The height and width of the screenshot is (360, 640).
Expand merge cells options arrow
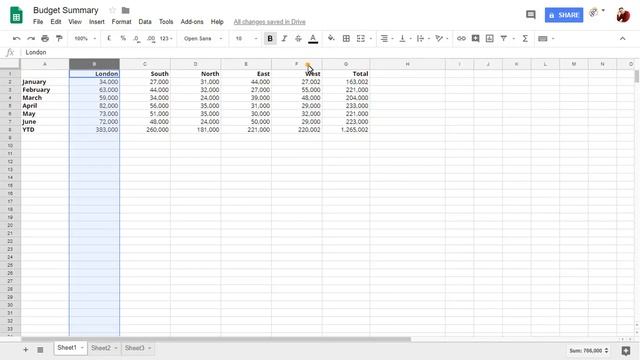pos(371,38)
